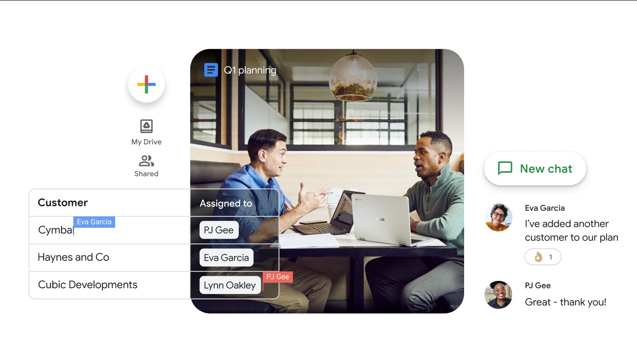Image resolution: width=637 pixels, height=364 pixels.
Task: Click the Assigned to column header
Action: click(x=226, y=203)
